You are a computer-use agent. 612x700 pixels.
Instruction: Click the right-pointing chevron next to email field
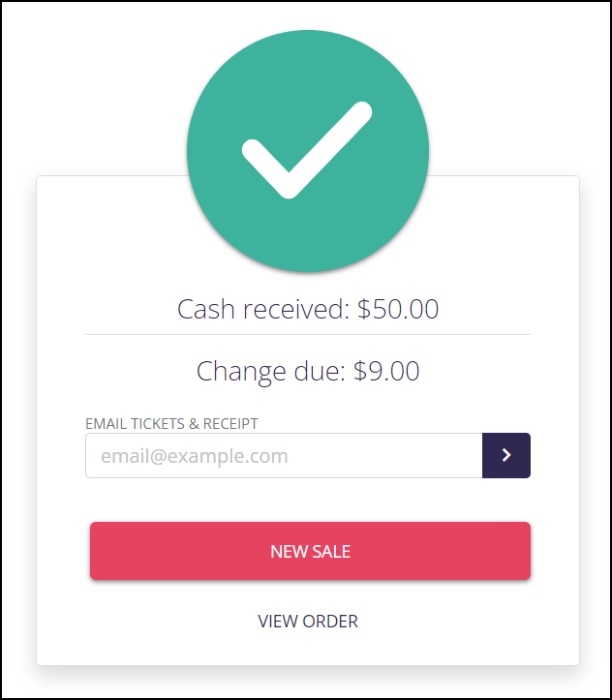click(506, 455)
